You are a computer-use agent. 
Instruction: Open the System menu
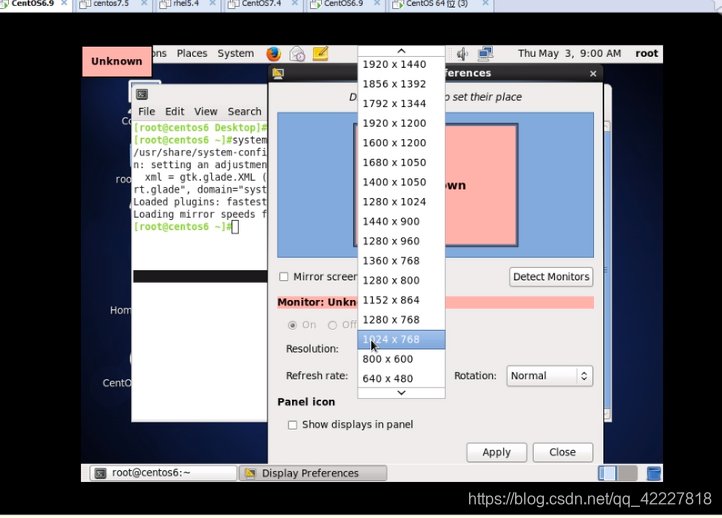[236, 53]
